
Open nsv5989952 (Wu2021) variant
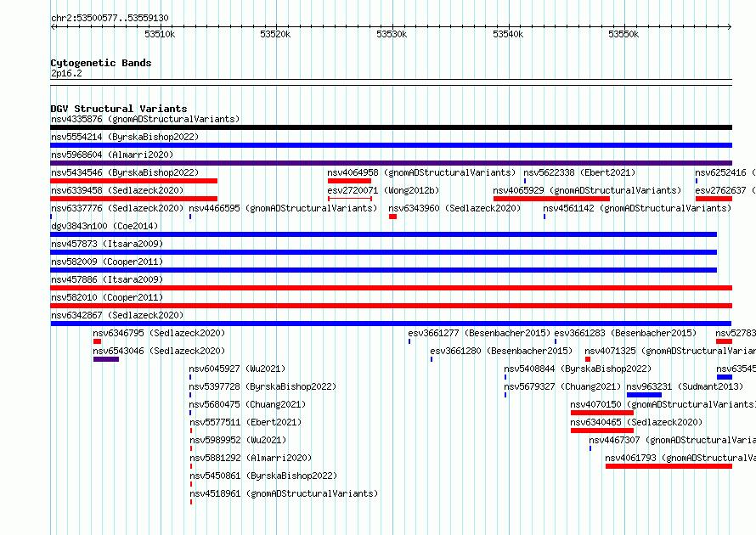pyautogui.click(x=238, y=440)
